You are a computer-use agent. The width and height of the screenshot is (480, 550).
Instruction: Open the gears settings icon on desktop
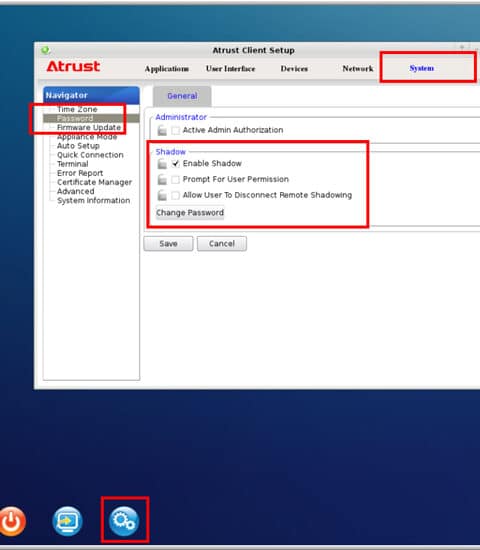coord(124,521)
